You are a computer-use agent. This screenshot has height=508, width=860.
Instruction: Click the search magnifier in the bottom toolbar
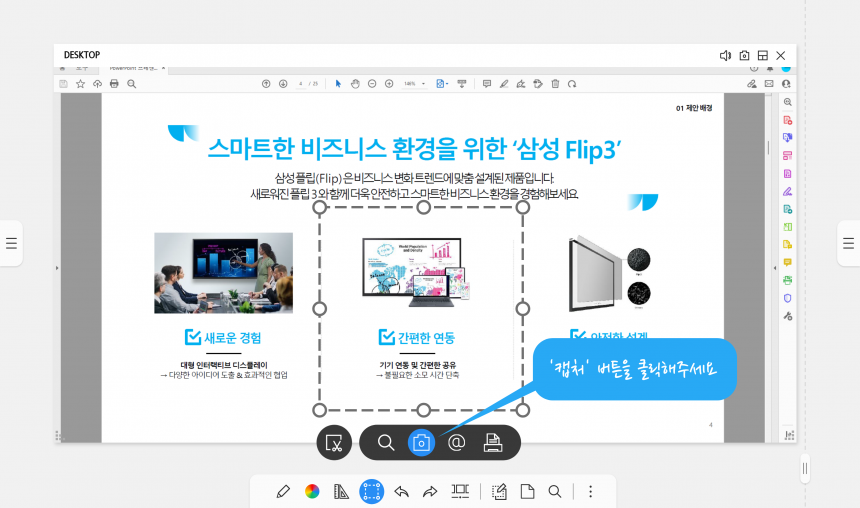click(x=555, y=491)
